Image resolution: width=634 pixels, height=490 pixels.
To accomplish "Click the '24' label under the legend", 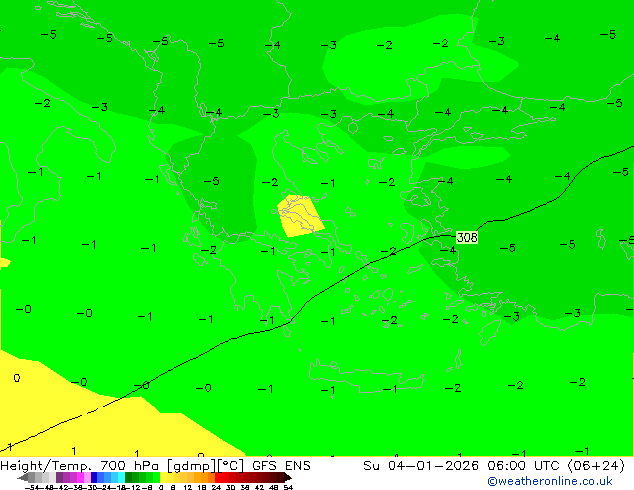I will coord(216,487).
